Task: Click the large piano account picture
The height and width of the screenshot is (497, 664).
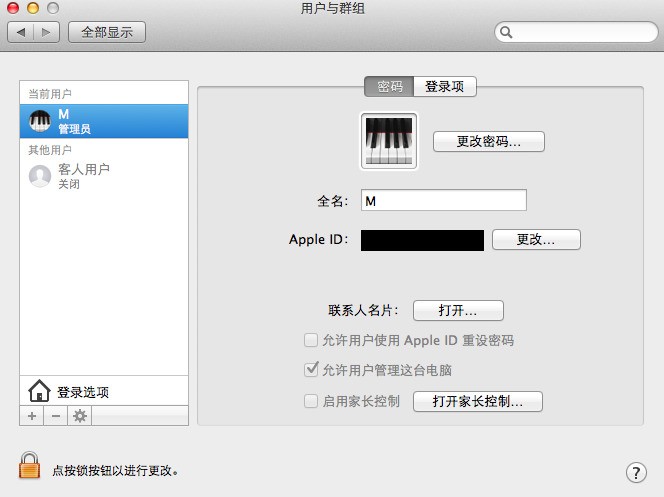Action: click(x=389, y=141)
